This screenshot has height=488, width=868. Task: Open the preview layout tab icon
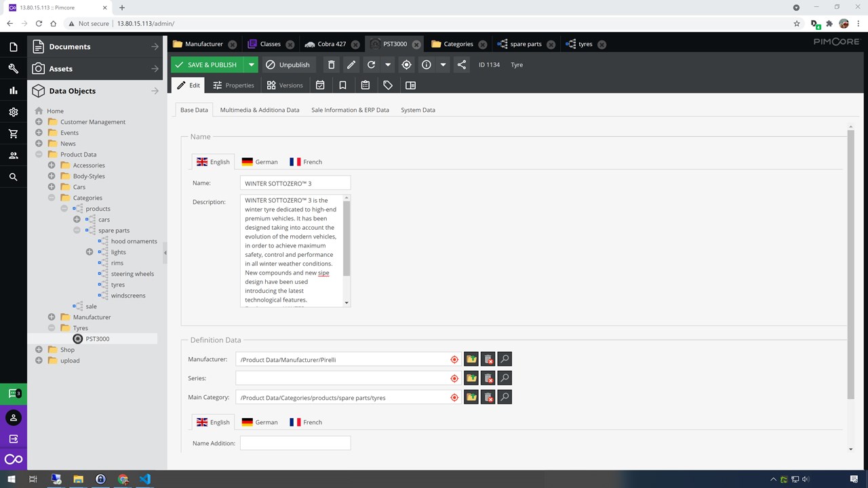tap(410, 85)
